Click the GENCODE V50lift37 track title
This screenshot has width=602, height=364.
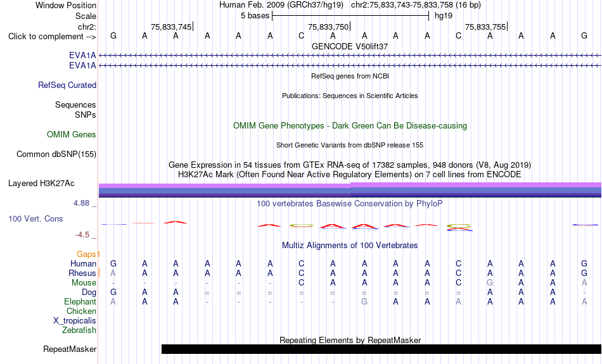point(350,46)
